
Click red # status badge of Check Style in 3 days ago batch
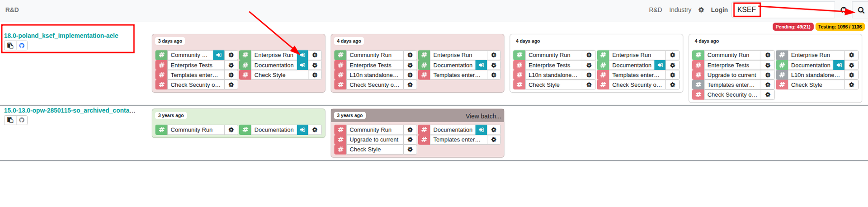245,75
